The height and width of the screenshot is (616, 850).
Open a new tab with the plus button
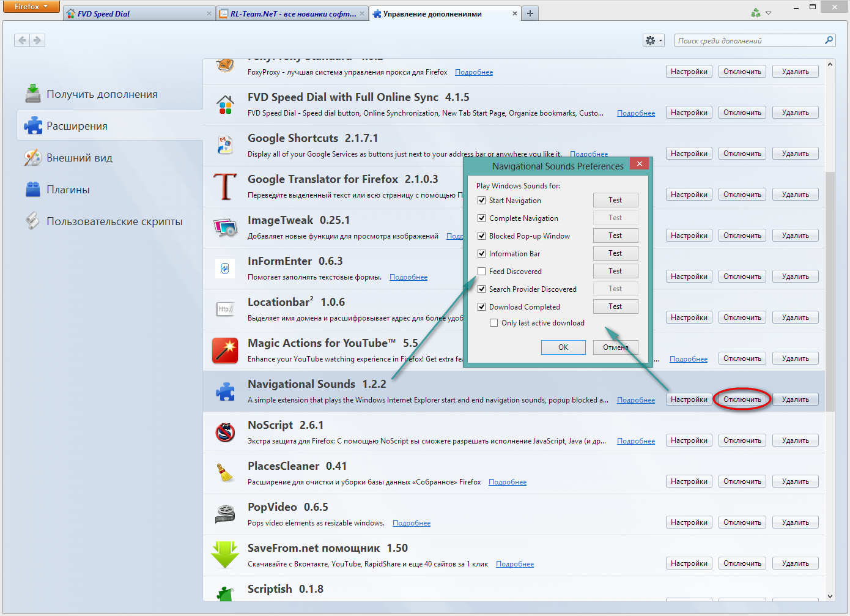click(530, 13)
